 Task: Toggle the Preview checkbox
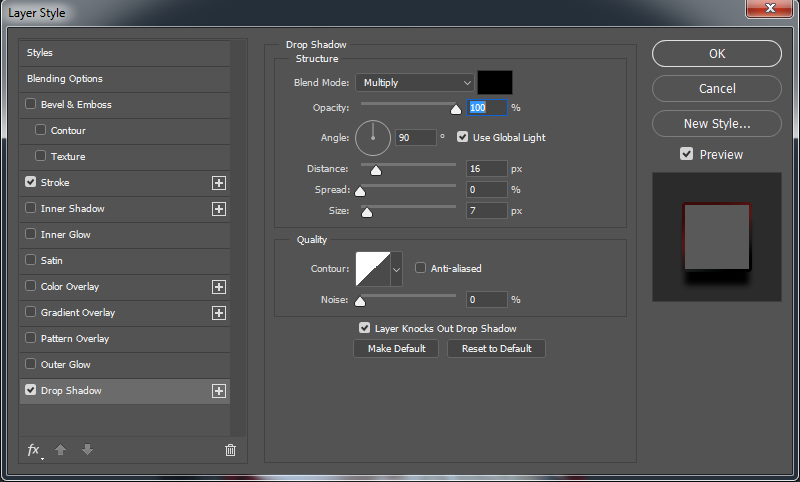click(x=687, y=154)
